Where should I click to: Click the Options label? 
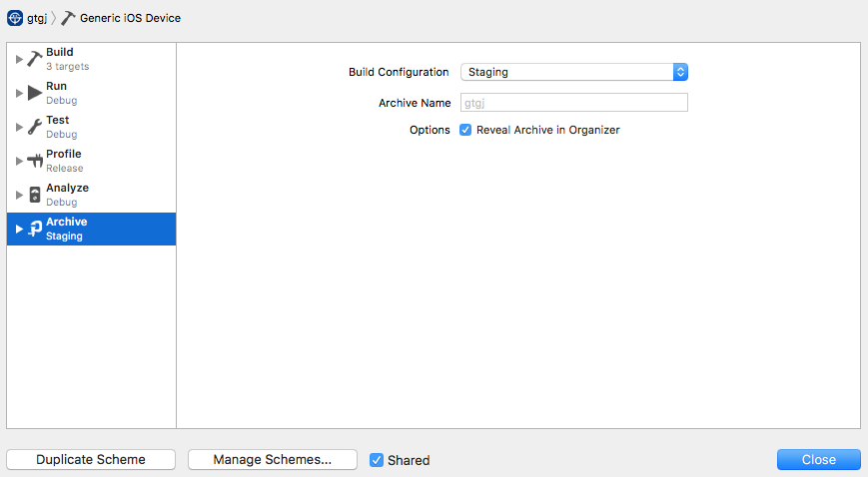[x=430, y=130]
